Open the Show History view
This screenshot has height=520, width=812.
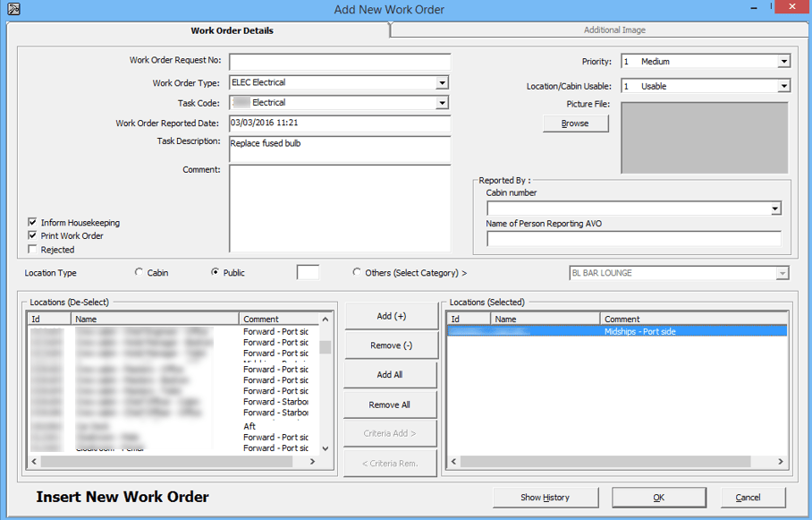pyautogui.click(x=545, y=497)
